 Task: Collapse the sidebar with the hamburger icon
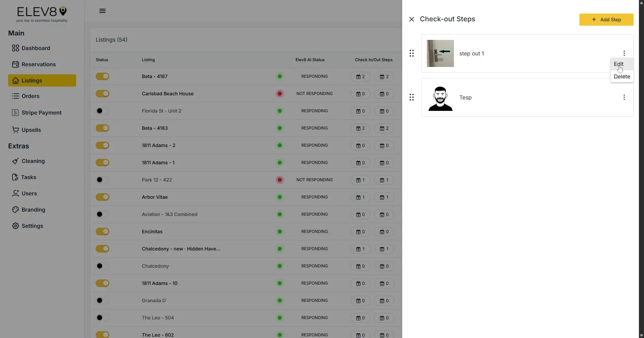point(102,10)
